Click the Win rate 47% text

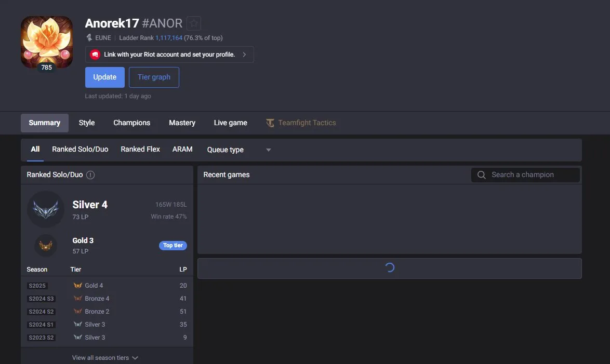pos(169,217)
